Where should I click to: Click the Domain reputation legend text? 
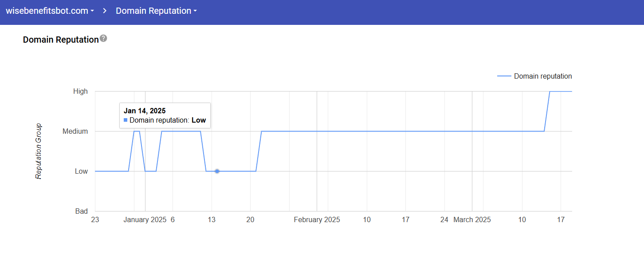542,76
